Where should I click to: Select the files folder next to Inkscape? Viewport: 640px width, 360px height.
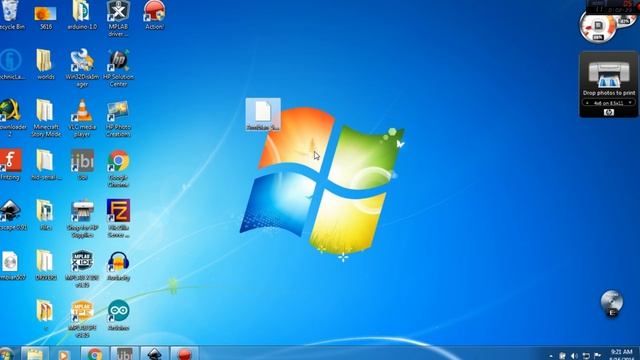pyautogui.click(x=45, y=215)
